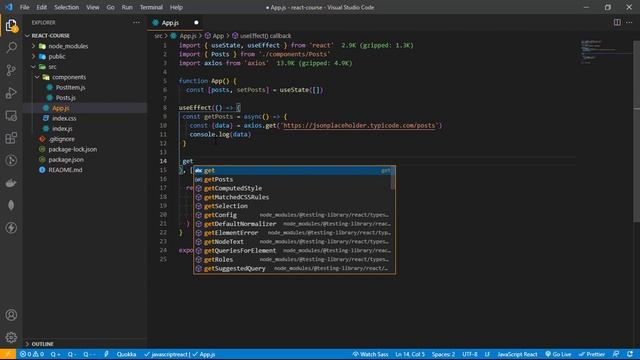Viewport: 640px width, 360px height.
Task: Select getComputedStyle suggestion
Action: [292, 188]
